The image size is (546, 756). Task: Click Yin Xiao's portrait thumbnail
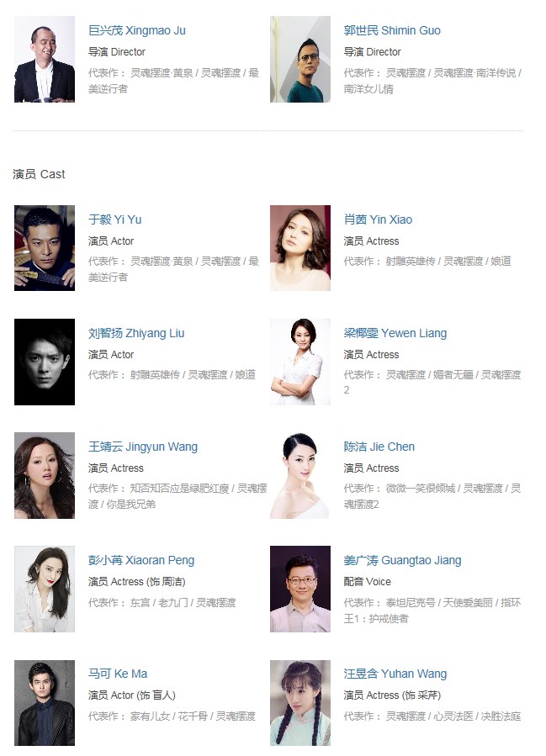(x=300, y=248)
